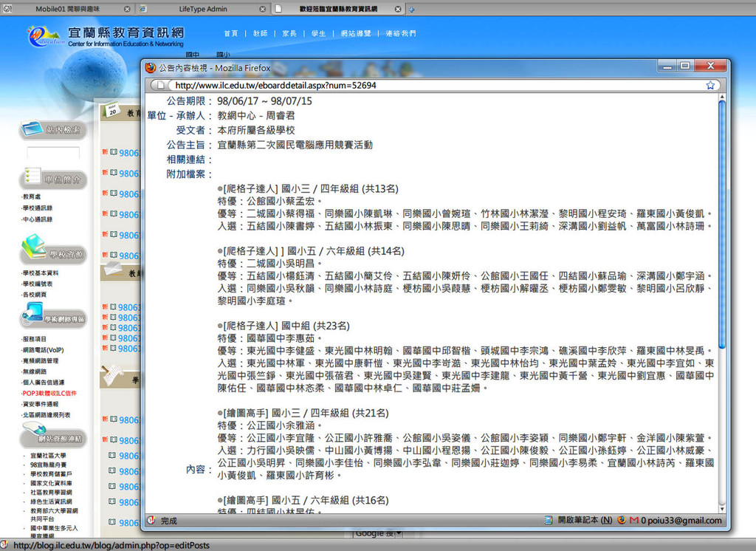Screen dimensions: 756x551
Task: Open the notebook (開啟筆記本) status bar icon
Action: (584, 521)
